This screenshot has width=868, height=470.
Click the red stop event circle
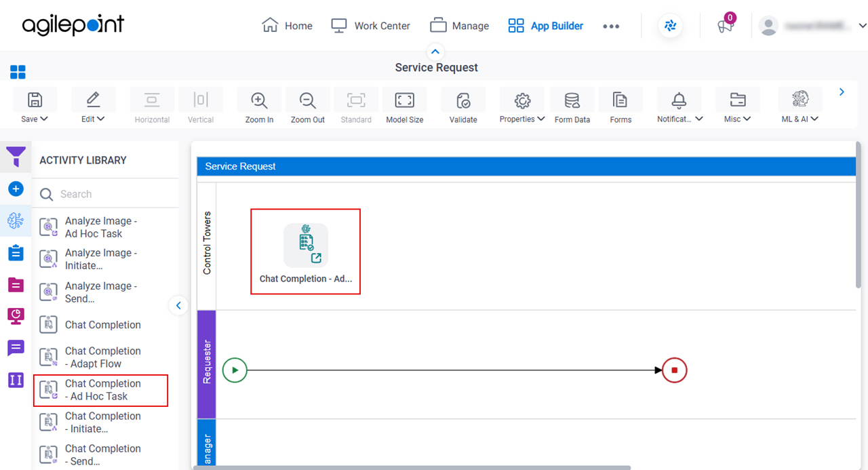pyautogui.click(x=675, y=370)
